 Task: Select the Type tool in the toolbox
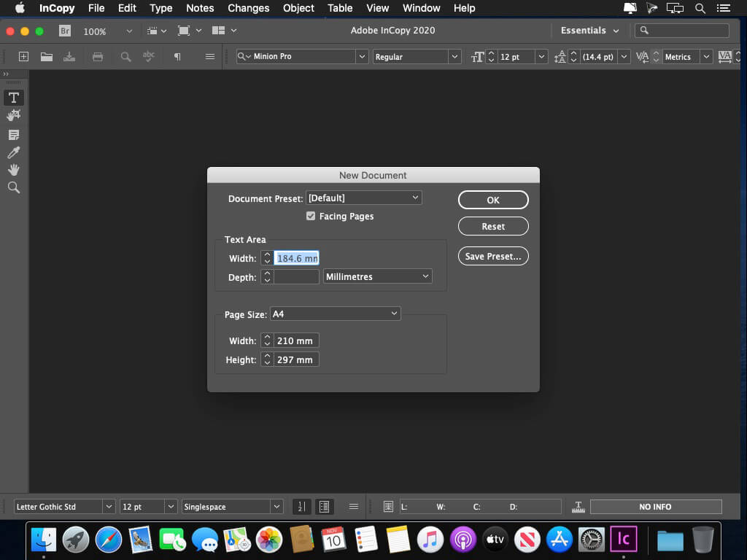(x=14, y=98)
